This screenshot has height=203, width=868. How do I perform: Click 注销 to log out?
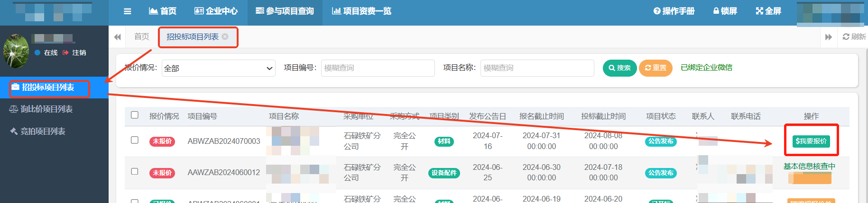[x=74, y=53]
